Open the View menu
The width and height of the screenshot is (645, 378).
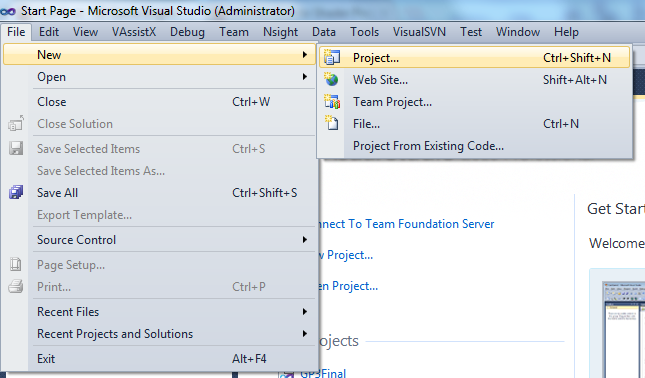click(85, 32)
